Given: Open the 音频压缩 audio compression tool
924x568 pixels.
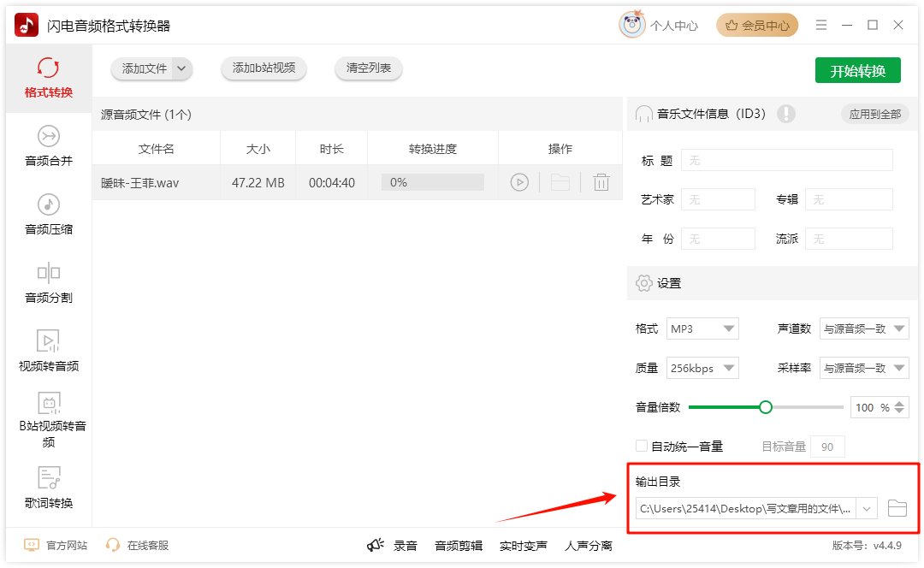Looking at the screenshot, I should click(x=48, y=215).
